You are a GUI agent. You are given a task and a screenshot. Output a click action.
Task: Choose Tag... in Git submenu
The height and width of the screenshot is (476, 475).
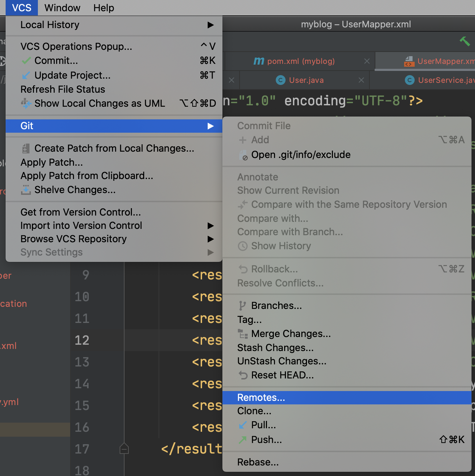click(x=347, y=320)
